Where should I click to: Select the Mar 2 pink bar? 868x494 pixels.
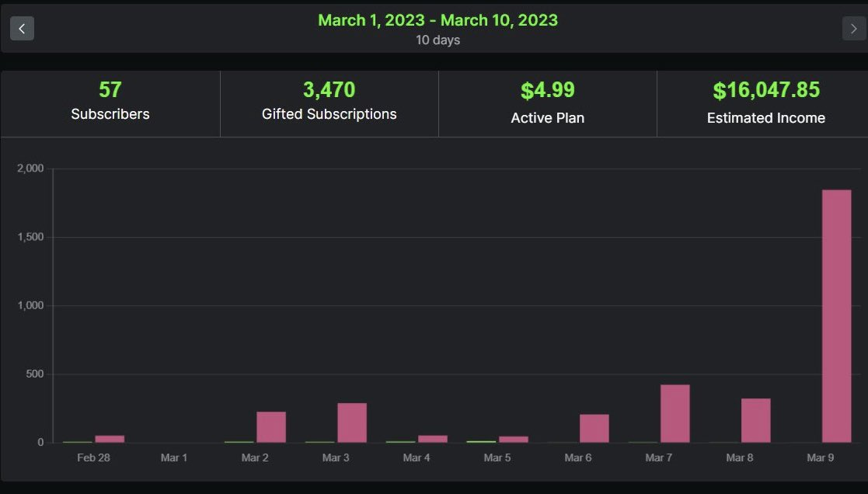click(270, 426)
